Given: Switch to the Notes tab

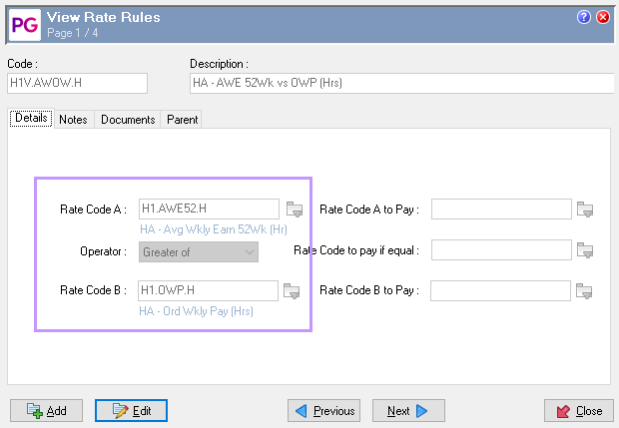Looking at the screenshot, I should (x=73, y=119).
